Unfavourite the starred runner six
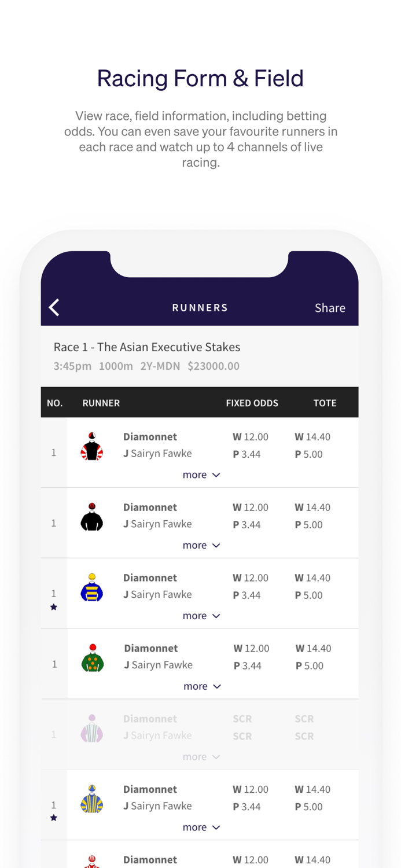The width and height of the screenshot is (401, 868). (53, 818)
